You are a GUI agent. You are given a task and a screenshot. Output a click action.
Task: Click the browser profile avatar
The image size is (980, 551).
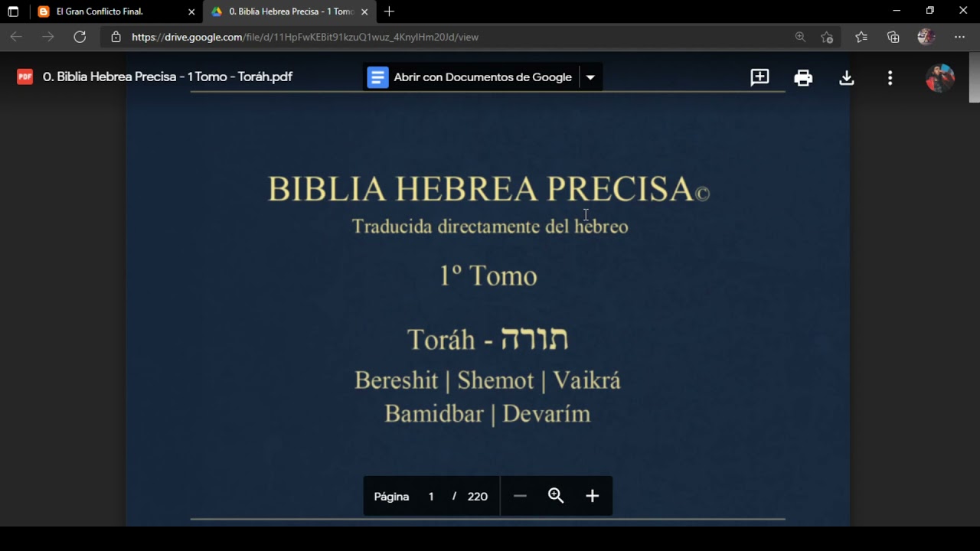(x=926, y=37)
